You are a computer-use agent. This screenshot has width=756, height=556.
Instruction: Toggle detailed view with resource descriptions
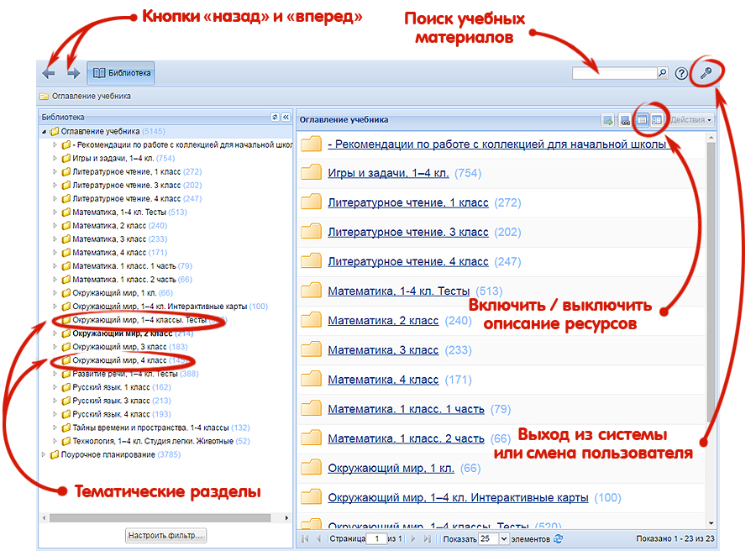657,120
